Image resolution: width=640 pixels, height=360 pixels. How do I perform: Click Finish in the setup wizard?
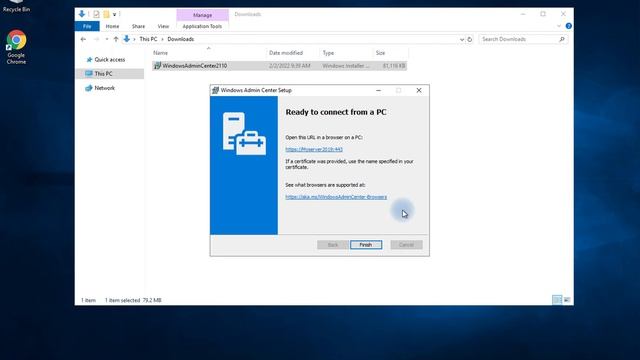pyautogui.click(x=366, y=245)
